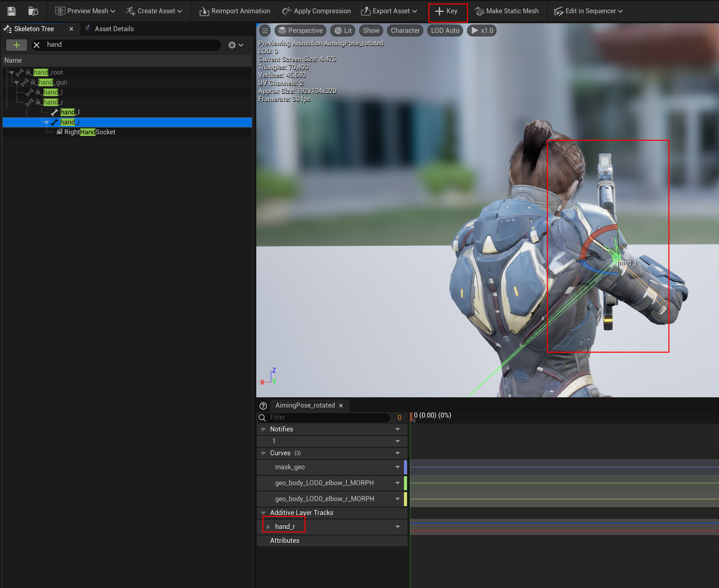The width and height of the screenshot is (719, 588).
Task: Open viewport hamburger options menu
Action: coord(265,31)
